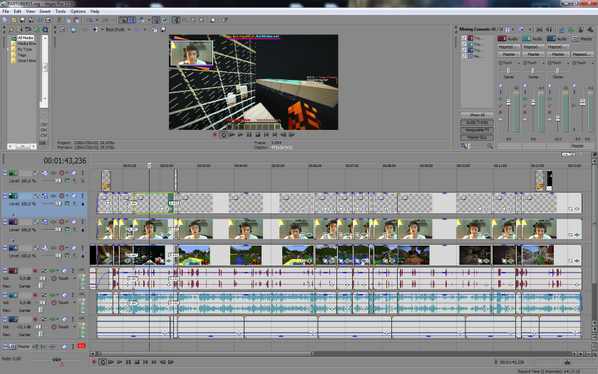Toggle Lock Envelopes to Events button
The image size is (598, 374).
point(156,20)
